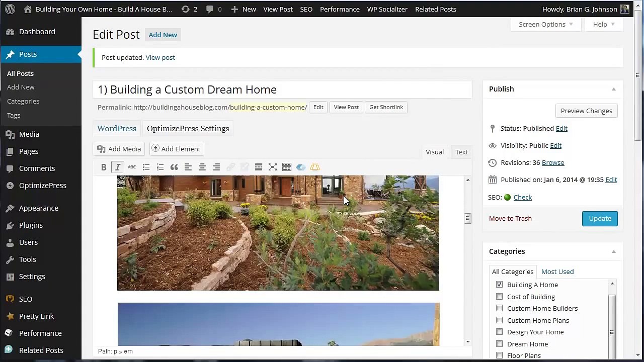Show kitchen sink toolbar toggle icon

point(287,167)
